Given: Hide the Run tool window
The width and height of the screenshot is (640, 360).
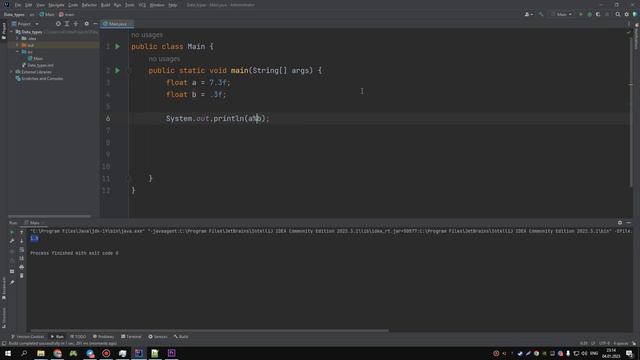Looking at the screenshot, I should coord(629,223).
